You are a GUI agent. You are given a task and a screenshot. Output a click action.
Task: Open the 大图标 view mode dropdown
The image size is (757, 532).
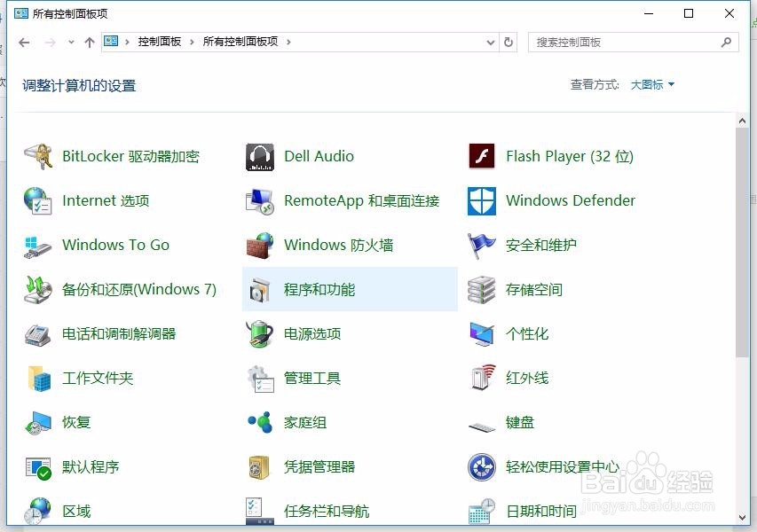(652, 85)
